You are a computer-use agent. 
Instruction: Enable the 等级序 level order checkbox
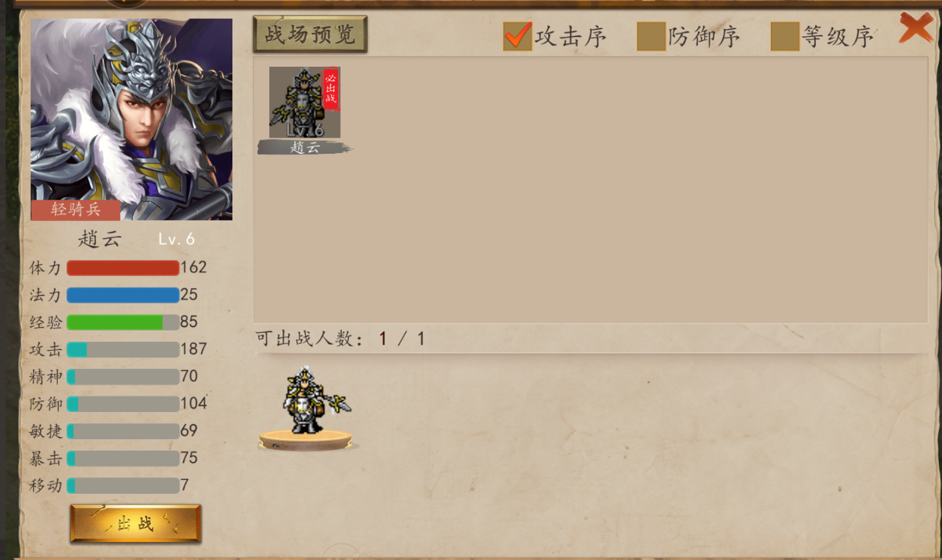pos(785,36)
